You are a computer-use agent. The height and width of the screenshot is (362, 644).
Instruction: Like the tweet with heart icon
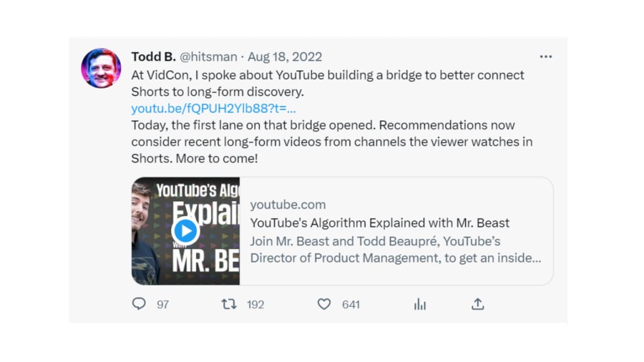324,304
